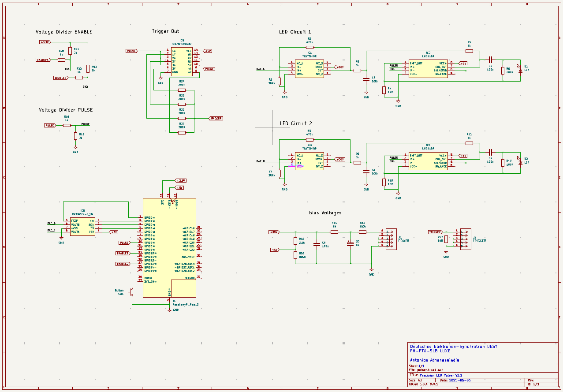Select the 200R resistor wired to TRIGGER
The width and height of the screenshot is (563, 392).
tap(182, 118)
